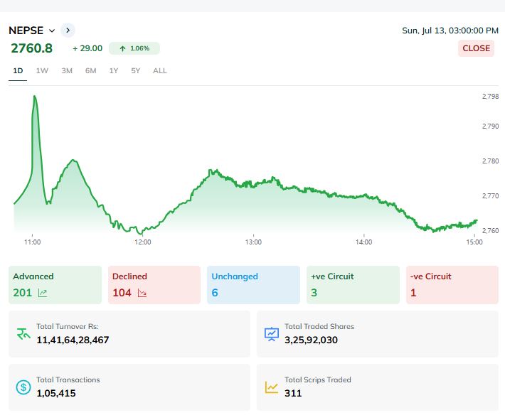This screenshot has height=420, width=505.
Task: Click the circular right arrow next to NEPSE
Action: [x=68, y=30]
